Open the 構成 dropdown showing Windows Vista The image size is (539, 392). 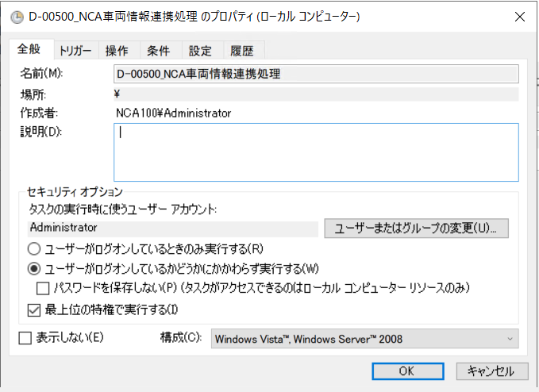click(x=364, y=339)
